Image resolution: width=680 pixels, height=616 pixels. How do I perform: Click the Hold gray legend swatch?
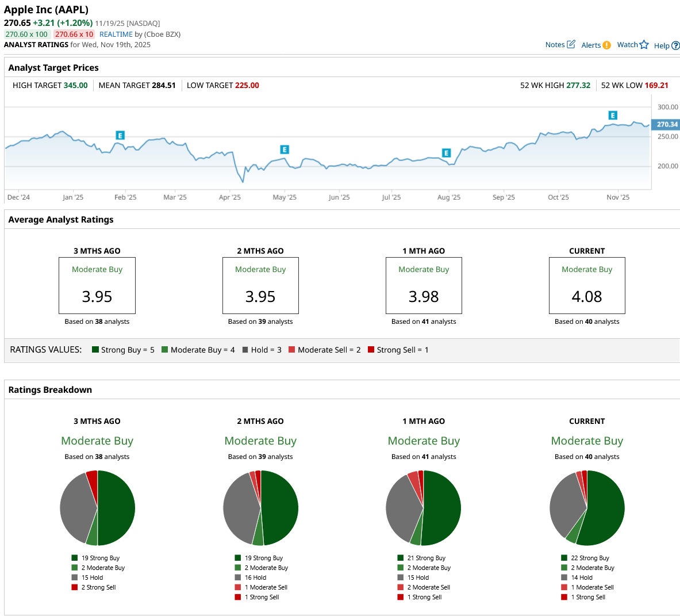pyautogui.click(x=245, y=350)
